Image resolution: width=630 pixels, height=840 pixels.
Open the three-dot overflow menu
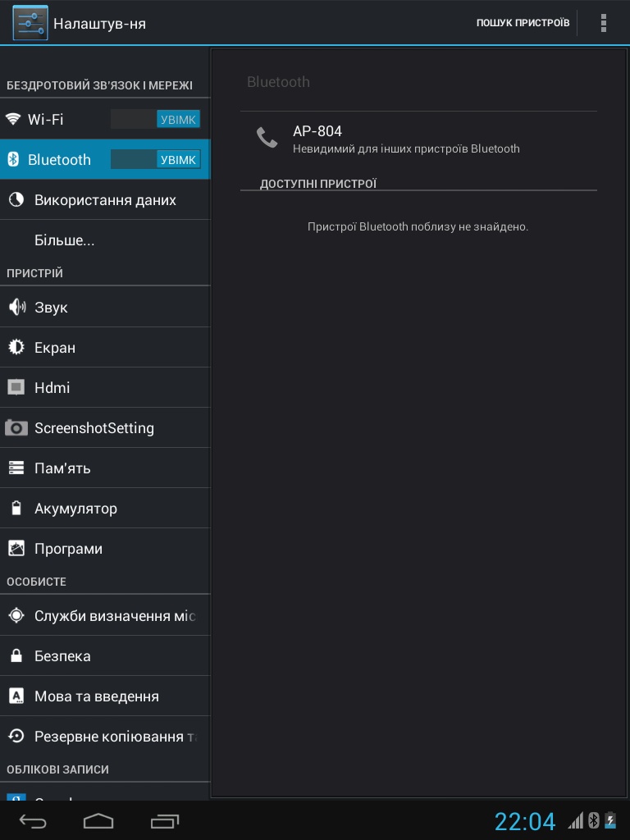[604, 23]
